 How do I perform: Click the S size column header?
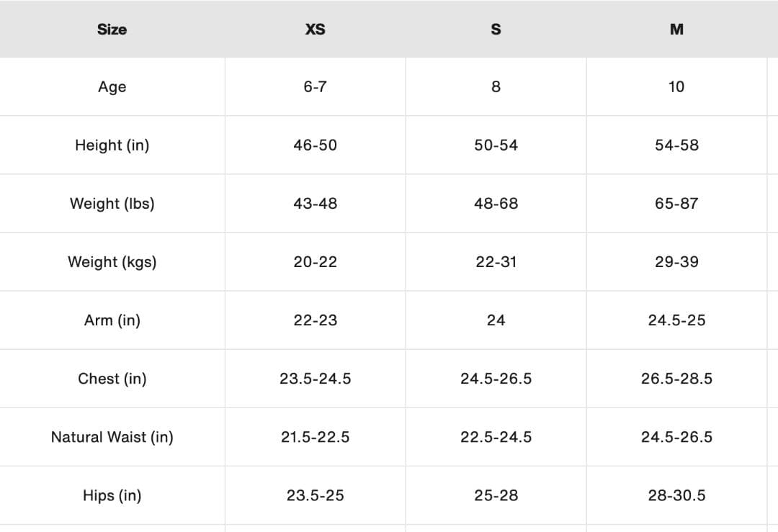pyautogui.click(x=496, y=30)
